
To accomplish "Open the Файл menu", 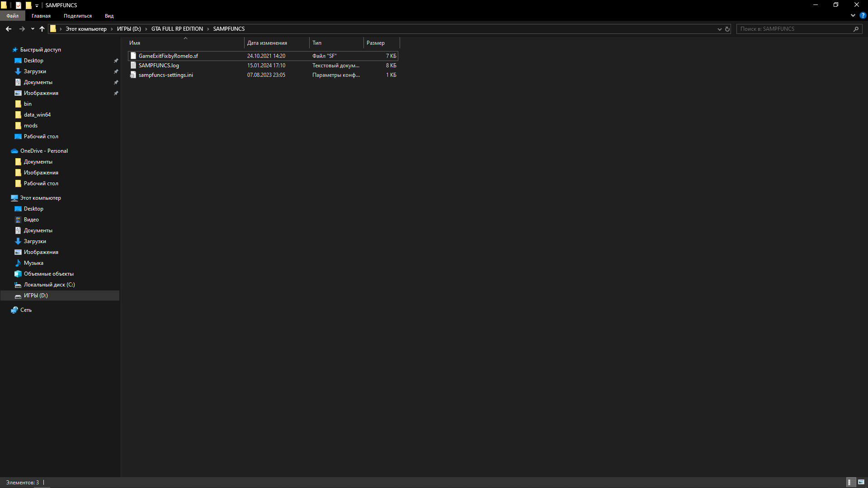I will pyautogui.click(x=12, y=16).
